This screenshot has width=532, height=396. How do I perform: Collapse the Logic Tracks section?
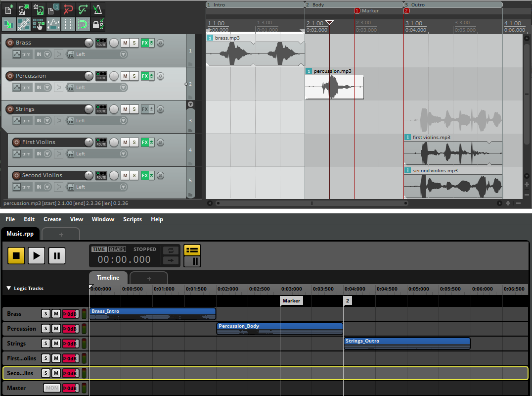click(8, 288)
